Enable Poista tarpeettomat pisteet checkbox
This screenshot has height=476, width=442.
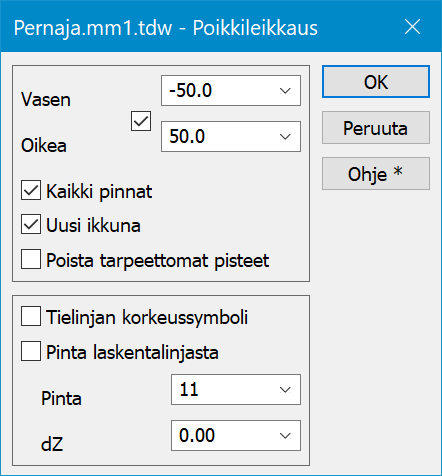[31, 259]
